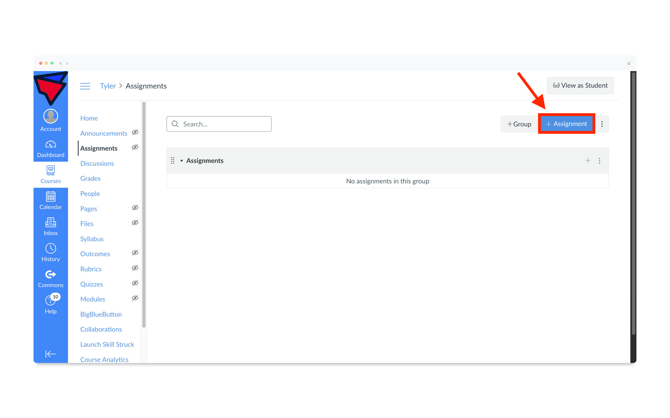Open Grades in course menu
This screenshot has width=670, height=418.
click(90, 179)
